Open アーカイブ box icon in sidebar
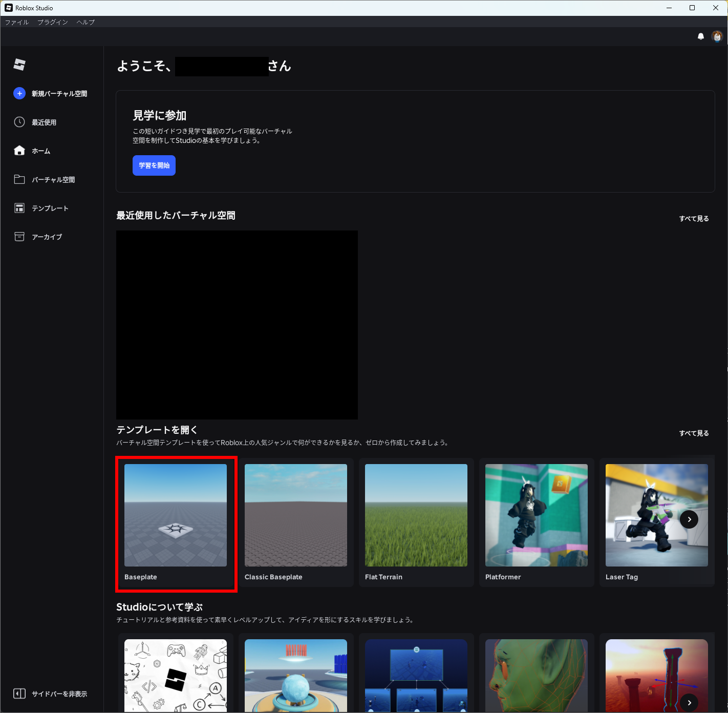 point(19,237)
